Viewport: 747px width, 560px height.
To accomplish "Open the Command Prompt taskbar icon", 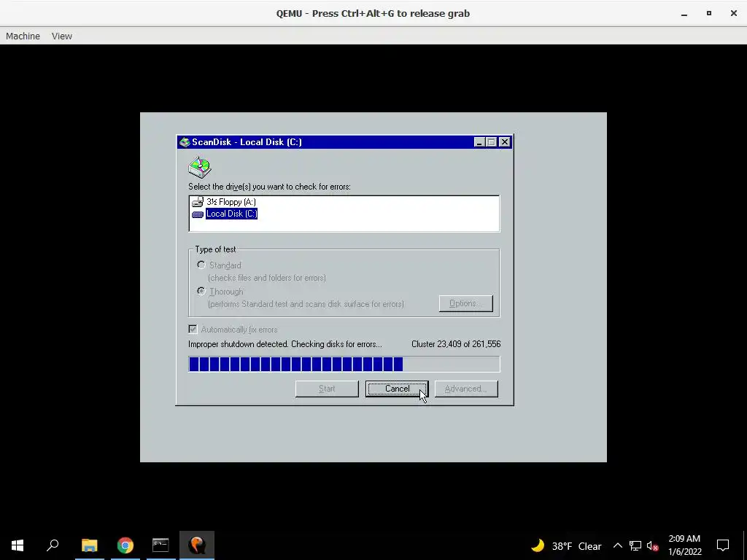I will (x=160, y=545).
